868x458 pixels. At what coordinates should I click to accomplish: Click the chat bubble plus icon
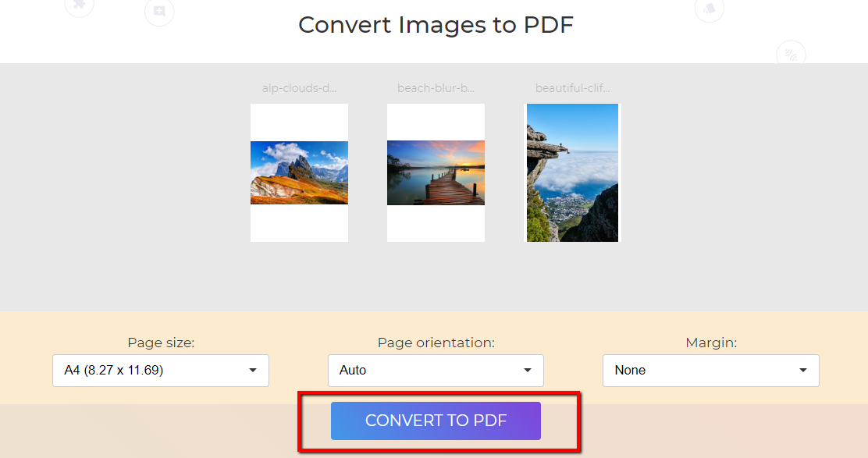pos(159,11)
